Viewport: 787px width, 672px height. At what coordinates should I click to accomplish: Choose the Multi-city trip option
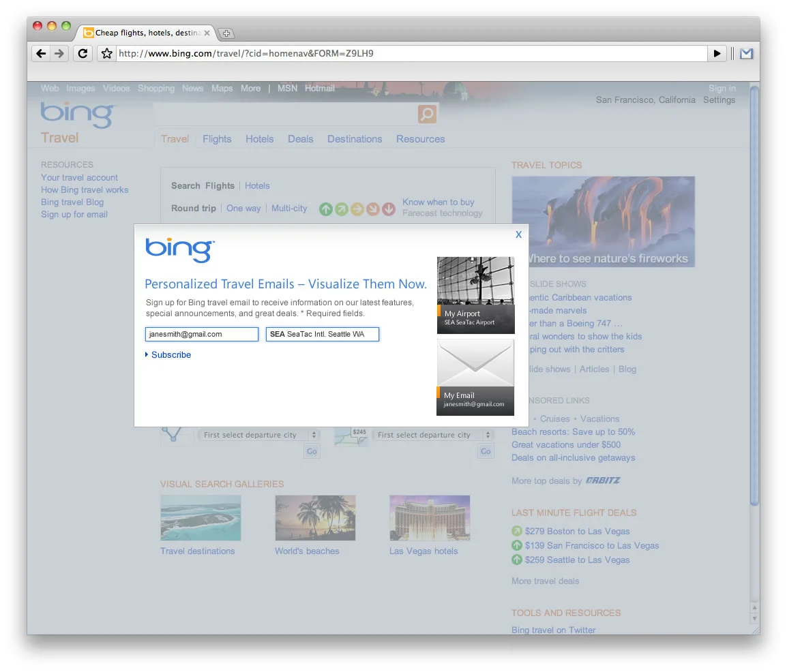click(x=289, y=208)
